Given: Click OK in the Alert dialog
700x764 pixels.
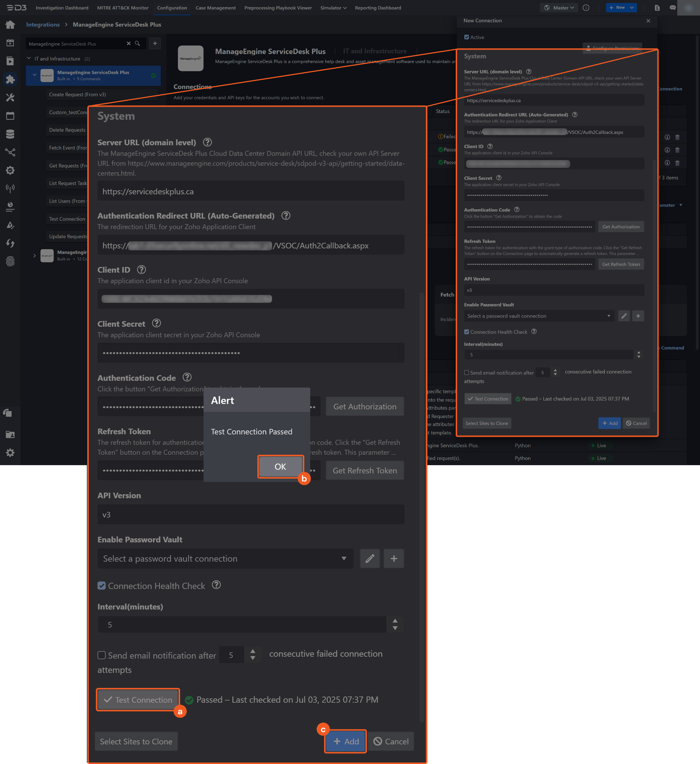Looking at the screenshot, I should [280, 467].
